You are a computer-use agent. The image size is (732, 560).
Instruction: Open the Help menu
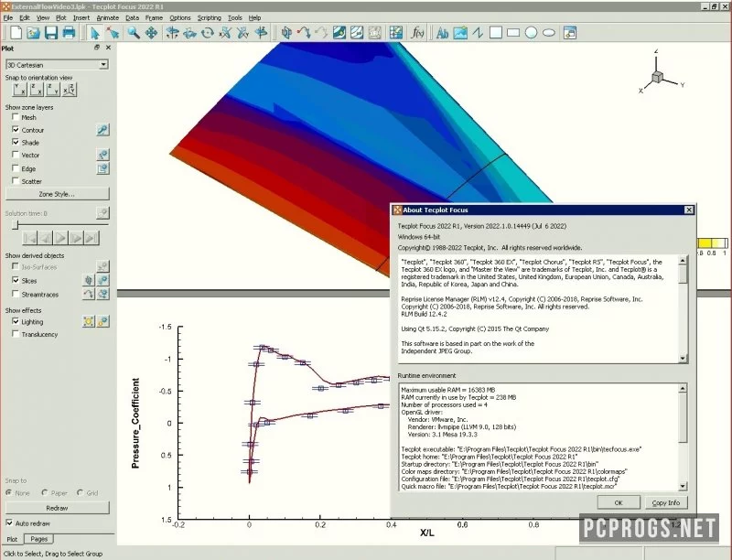(254, 17)
